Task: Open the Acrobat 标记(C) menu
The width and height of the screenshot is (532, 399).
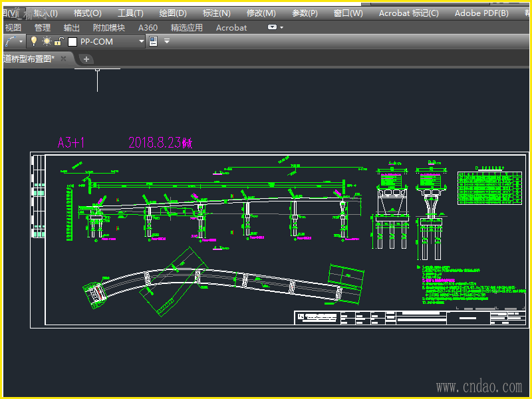Action: coord(408,13)
